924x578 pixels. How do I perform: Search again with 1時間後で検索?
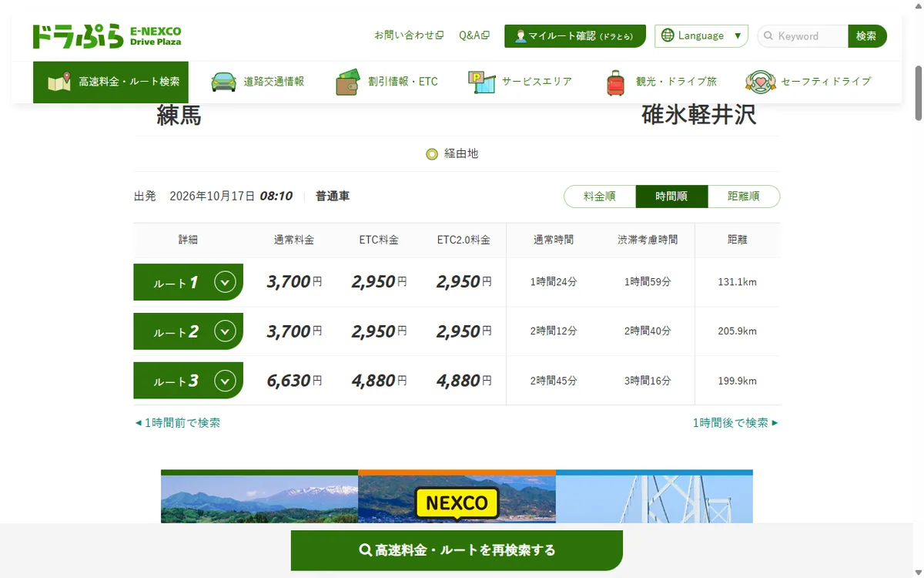(735, 423)
